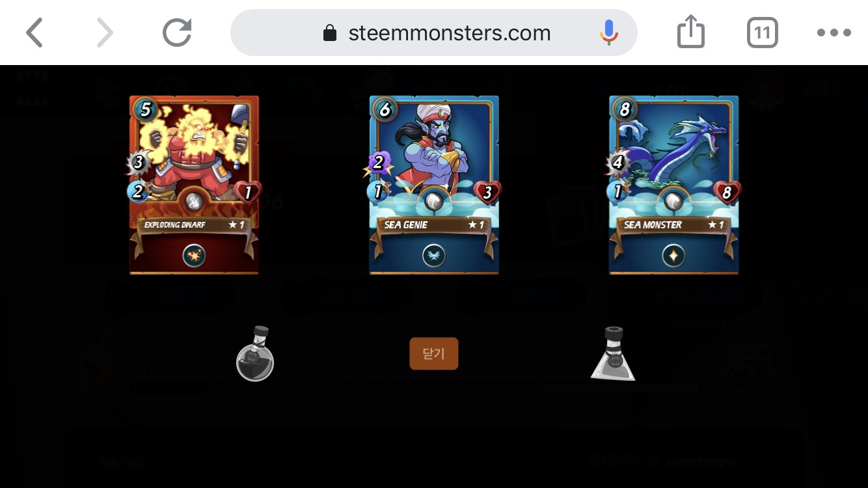The width and height of the screenshot is (868, 488).
Task: Select the Exploding Dwarf card
Action: tap(194, 185)
